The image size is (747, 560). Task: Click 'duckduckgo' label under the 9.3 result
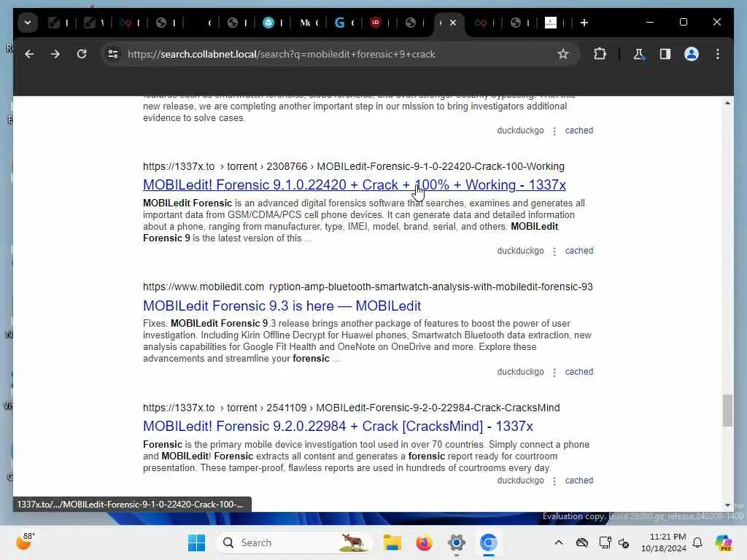520,371
